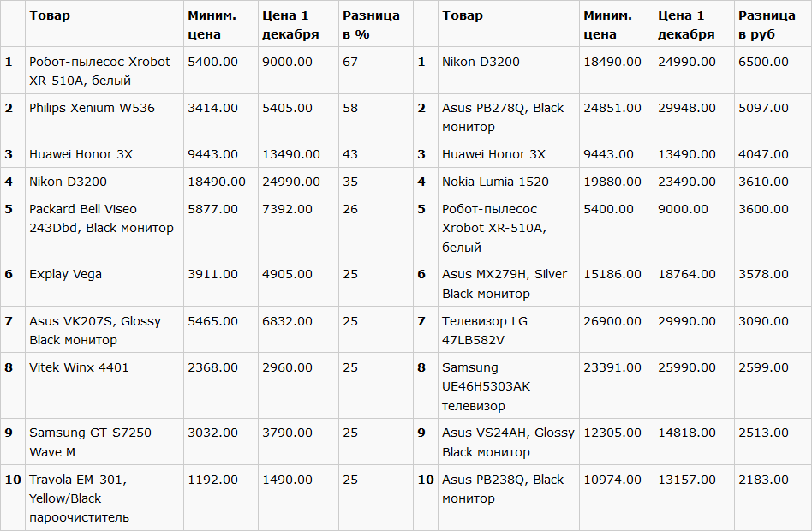The width and height of the screenshot is (812, 531).
Task: Click the Nokia Lumia 1520 product cell
Action: point(495,182)
